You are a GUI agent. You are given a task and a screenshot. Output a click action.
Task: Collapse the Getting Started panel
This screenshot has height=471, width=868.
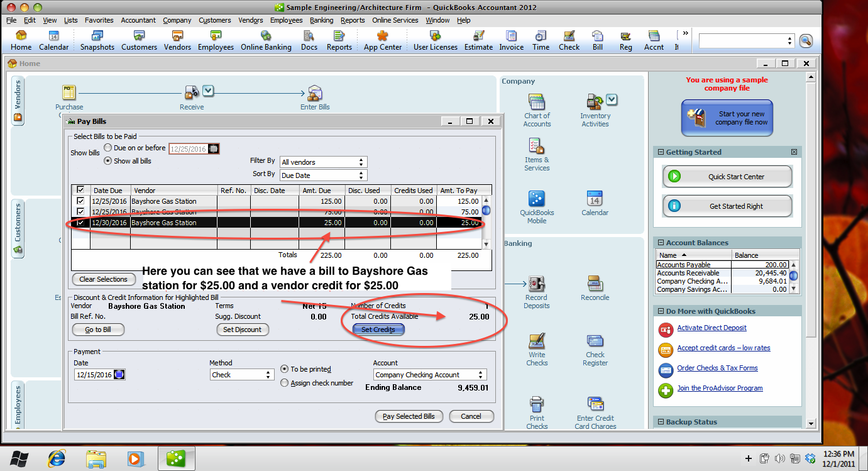660,152
